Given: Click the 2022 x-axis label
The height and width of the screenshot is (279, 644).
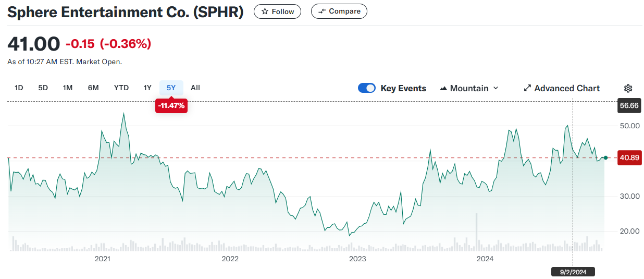Looking at the screenshot, I should pos(230,259).
